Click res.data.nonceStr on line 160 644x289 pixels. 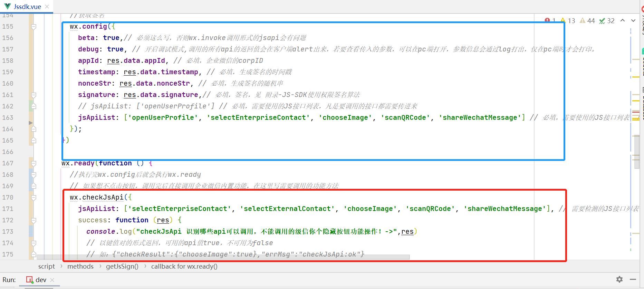tap(155, 84)
